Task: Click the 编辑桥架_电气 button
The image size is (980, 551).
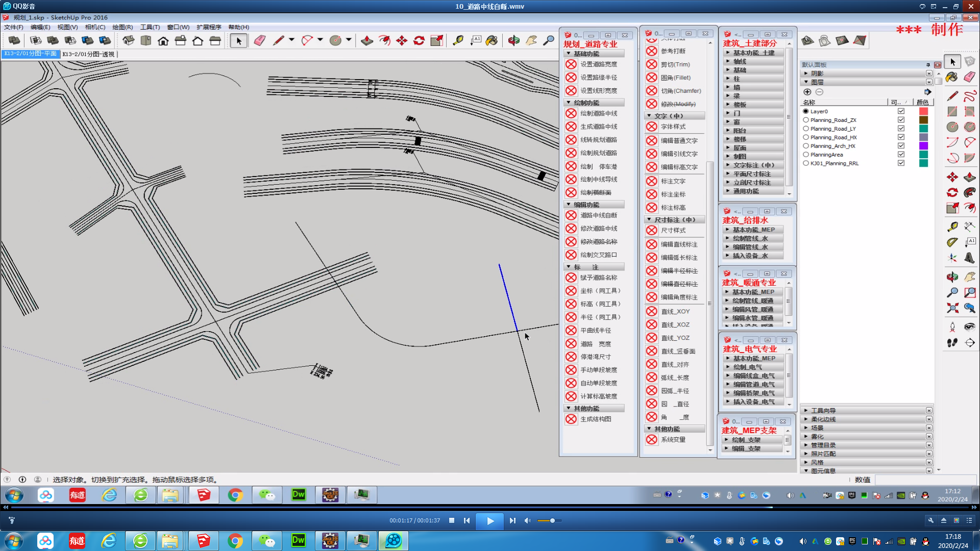Action: (754, 393)
